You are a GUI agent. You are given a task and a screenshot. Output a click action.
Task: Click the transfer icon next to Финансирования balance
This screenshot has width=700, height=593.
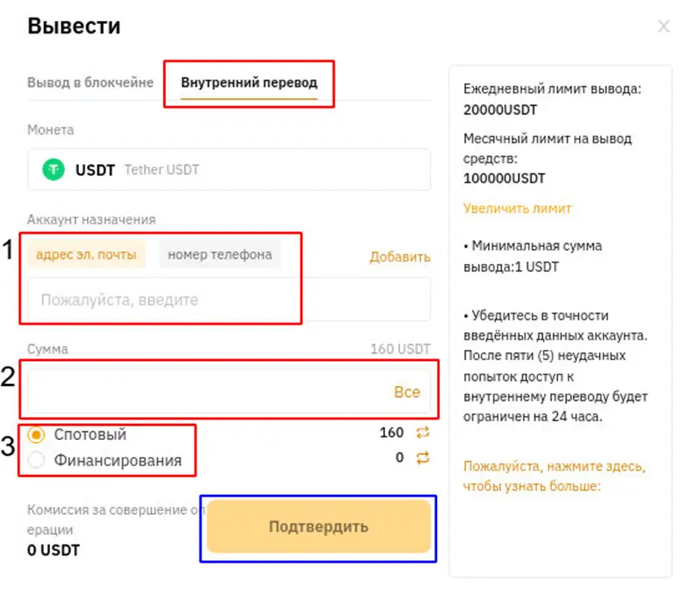point(423,458)
